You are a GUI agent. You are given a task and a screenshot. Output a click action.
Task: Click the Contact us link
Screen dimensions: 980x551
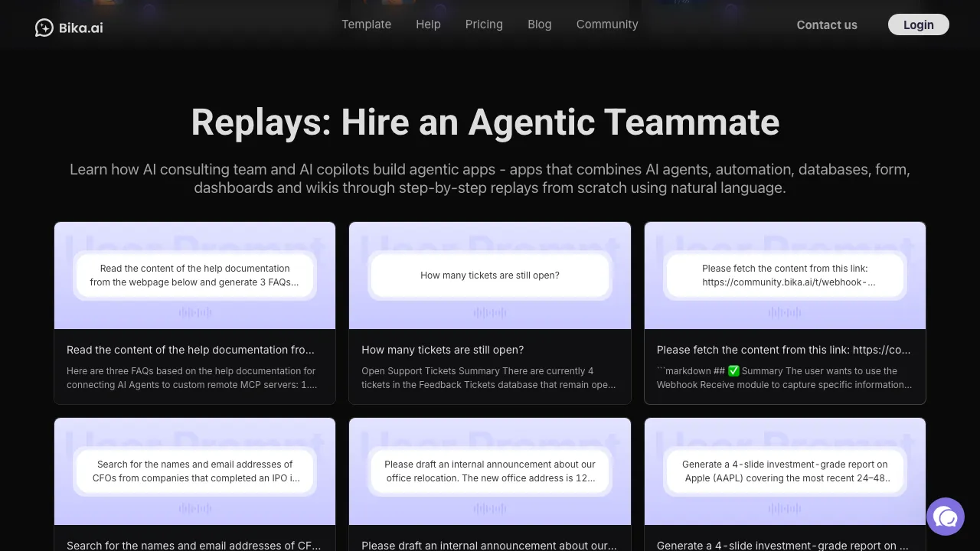click(827, 25)
